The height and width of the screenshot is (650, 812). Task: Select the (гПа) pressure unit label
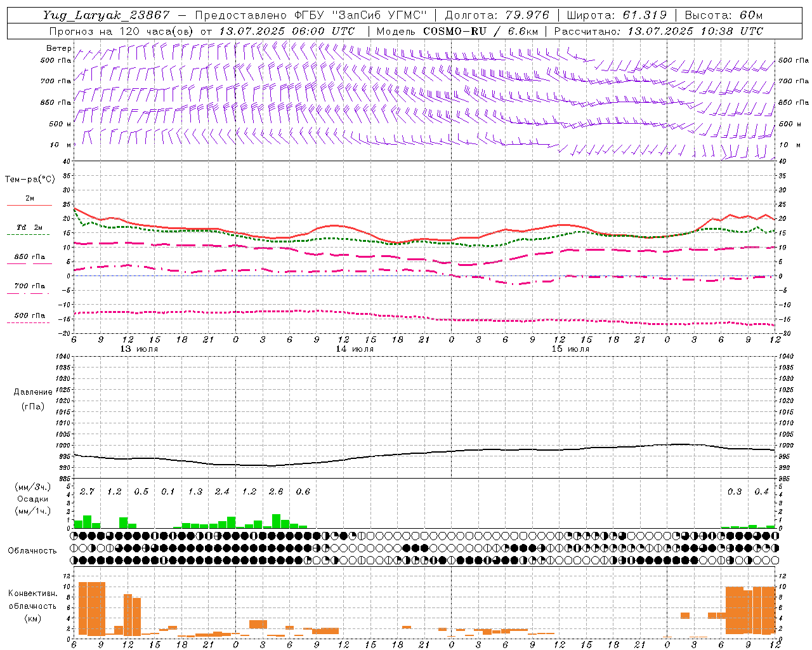(33, 406)
